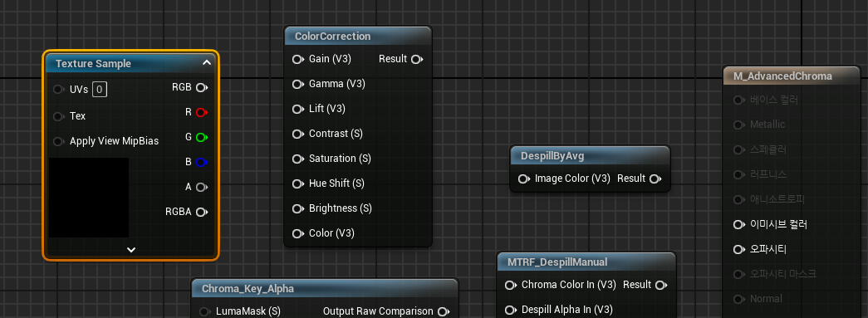Click the blue B output pin
868x318 pixels.
point(202,162)
